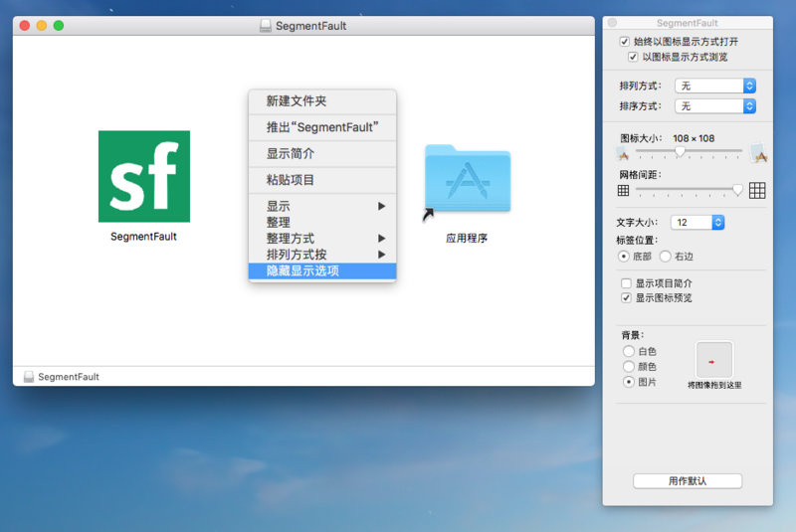Select 底部 label position radio button
796x532 pixels.
pyautogui.click(x=624, y=257)
